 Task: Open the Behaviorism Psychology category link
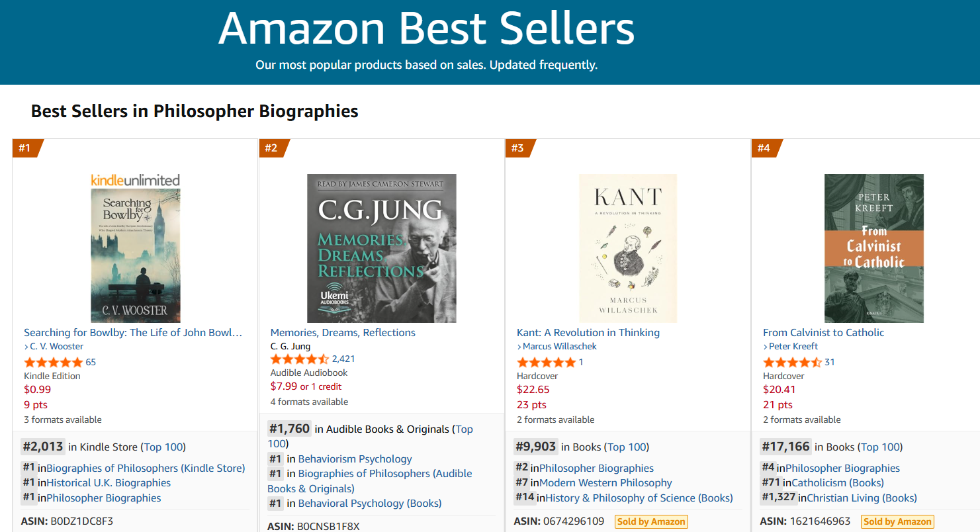355,459
